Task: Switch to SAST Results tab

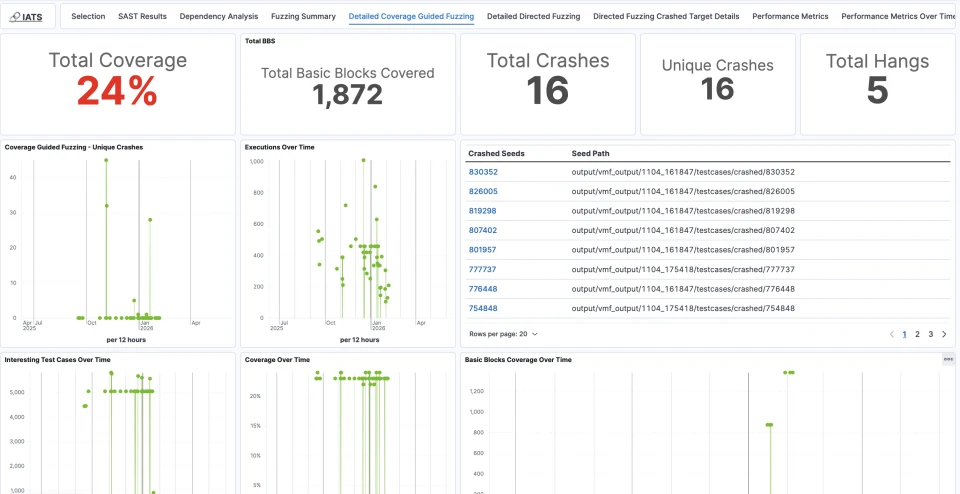Action: coord(142,17)
